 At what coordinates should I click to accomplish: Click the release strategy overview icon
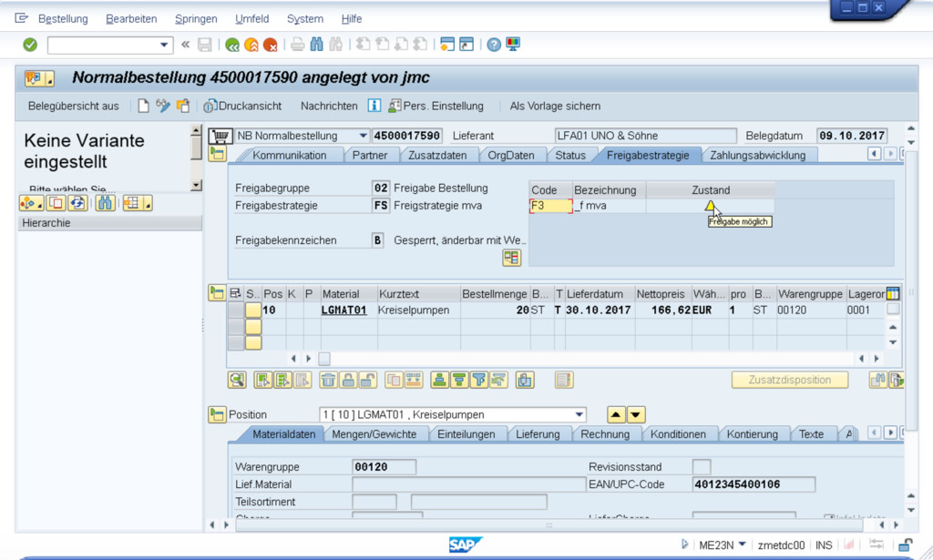(x=511, y=259)
